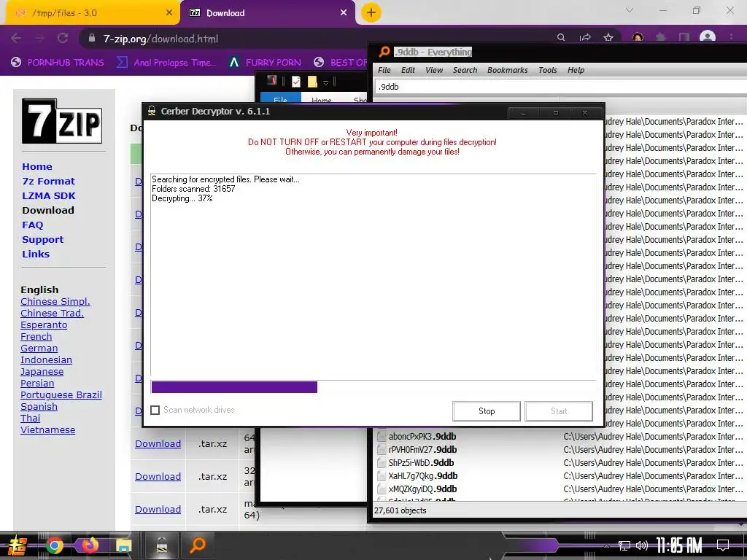Click the greyed-out Start button in Cerber Decryptor
Screen dimensions: 747x560
(559, 411)
